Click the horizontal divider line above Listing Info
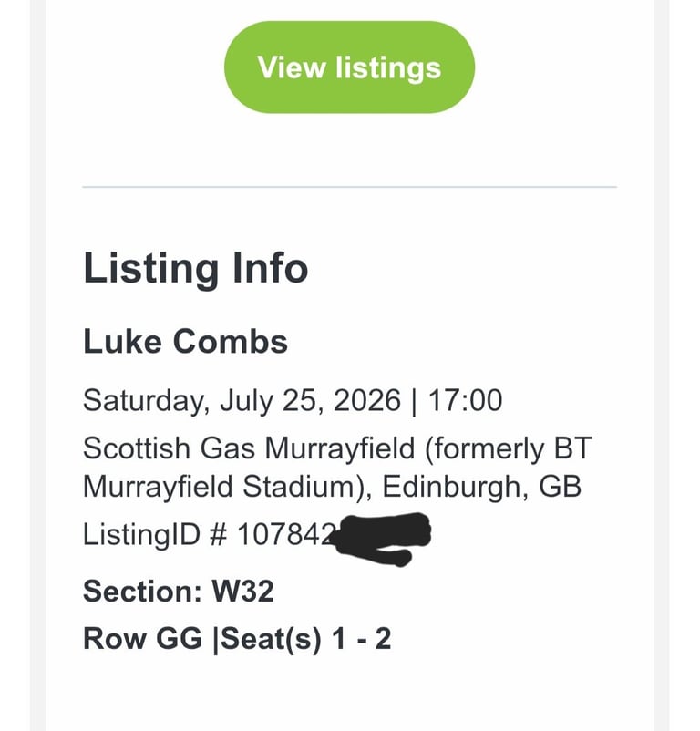The image size is (700, 731). point(349,189)
